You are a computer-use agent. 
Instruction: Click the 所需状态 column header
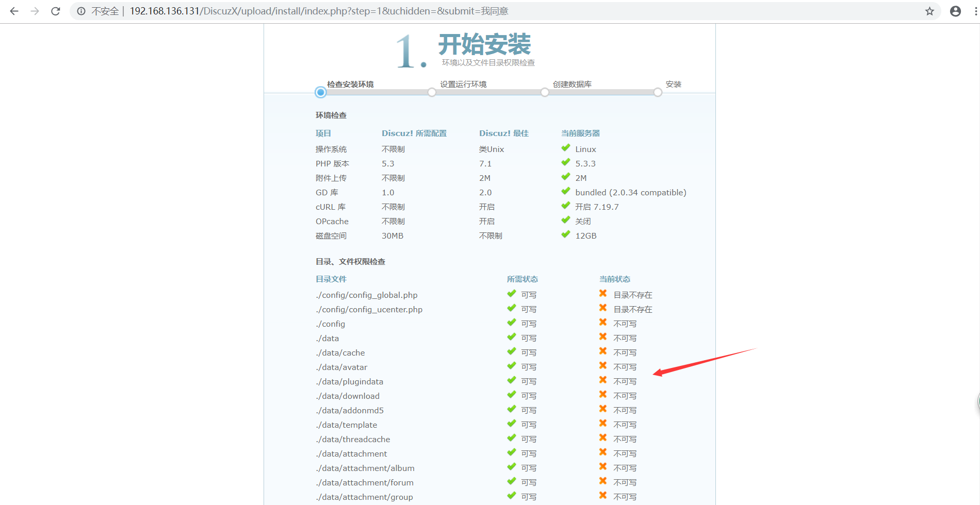pos(522,279)
